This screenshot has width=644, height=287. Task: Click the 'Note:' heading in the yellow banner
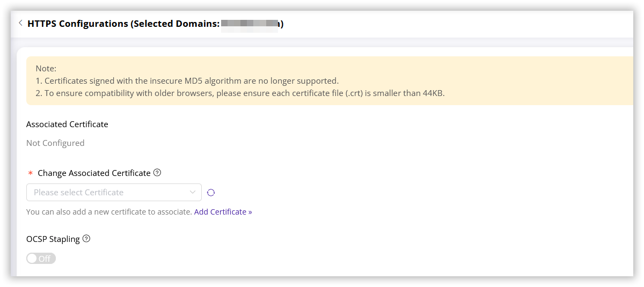coord(46,68)
